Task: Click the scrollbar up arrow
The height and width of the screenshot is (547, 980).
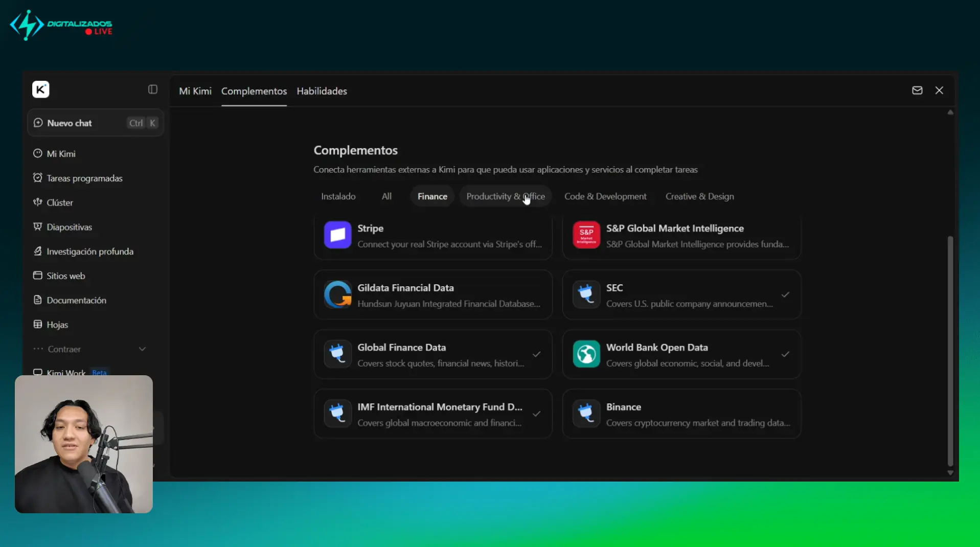Action: (x=950, y=112)
